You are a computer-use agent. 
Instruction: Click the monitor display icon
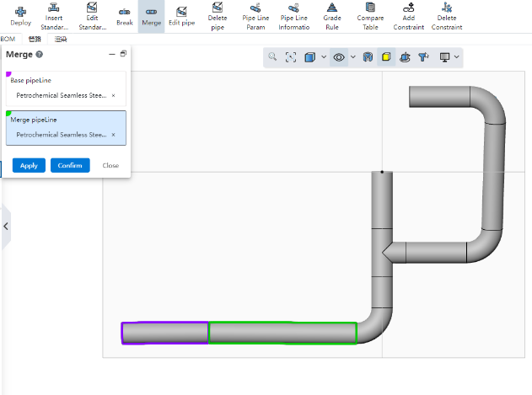point(444,57)
